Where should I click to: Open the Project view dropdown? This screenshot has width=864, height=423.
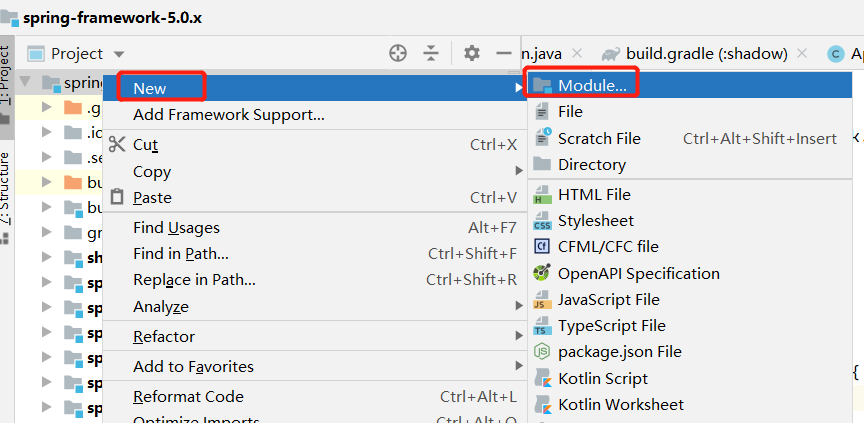coord(119,54)
